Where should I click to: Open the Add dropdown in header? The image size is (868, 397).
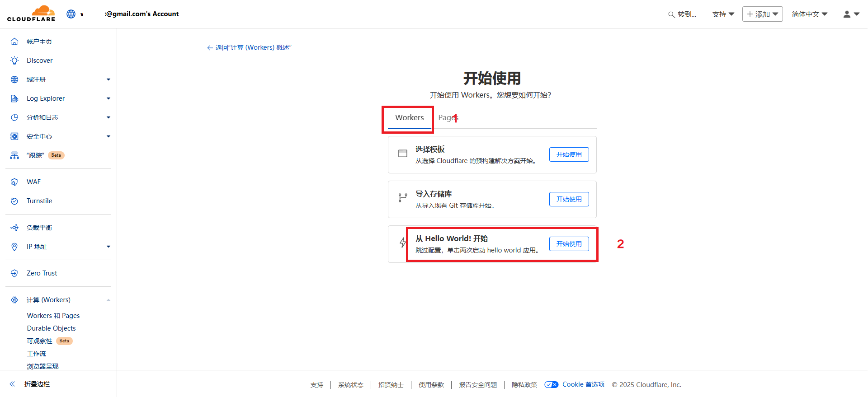click(762, 14)
